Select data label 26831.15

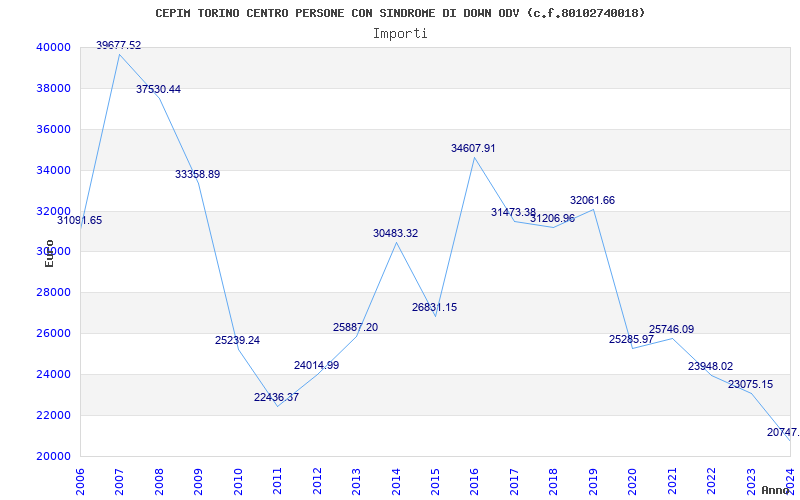coord(435,308)
